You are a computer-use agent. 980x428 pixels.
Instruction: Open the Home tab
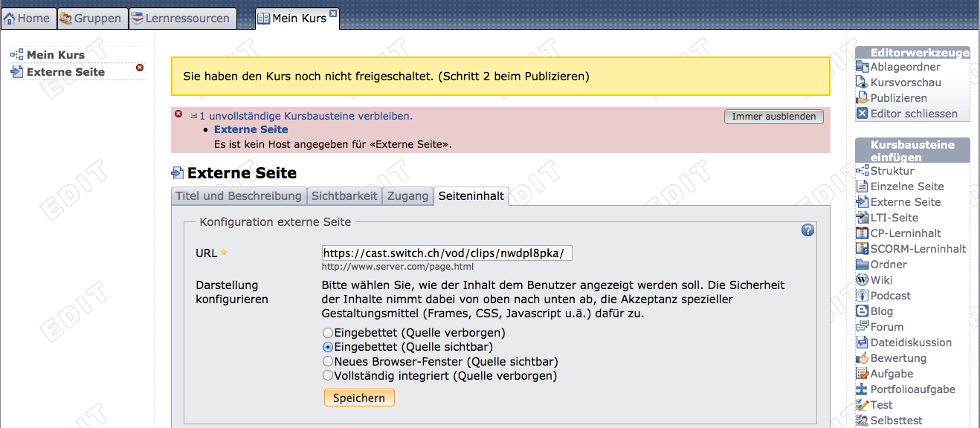pos(28,19)
